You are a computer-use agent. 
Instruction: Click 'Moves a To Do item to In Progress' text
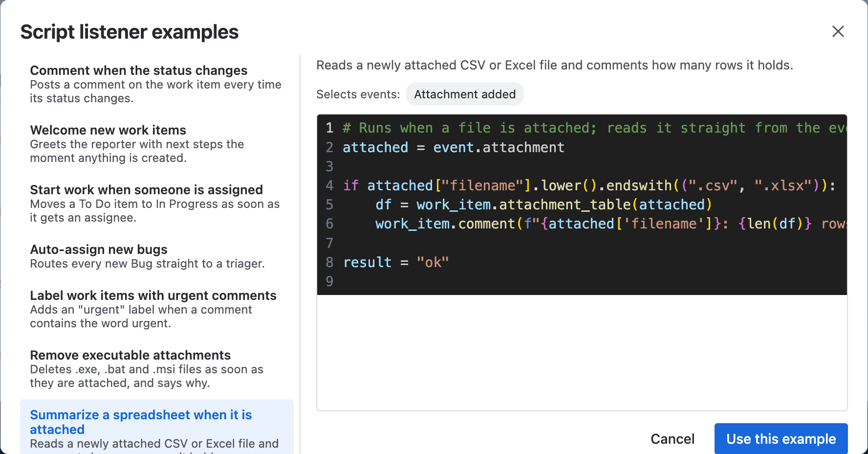(x=155, y=211)
